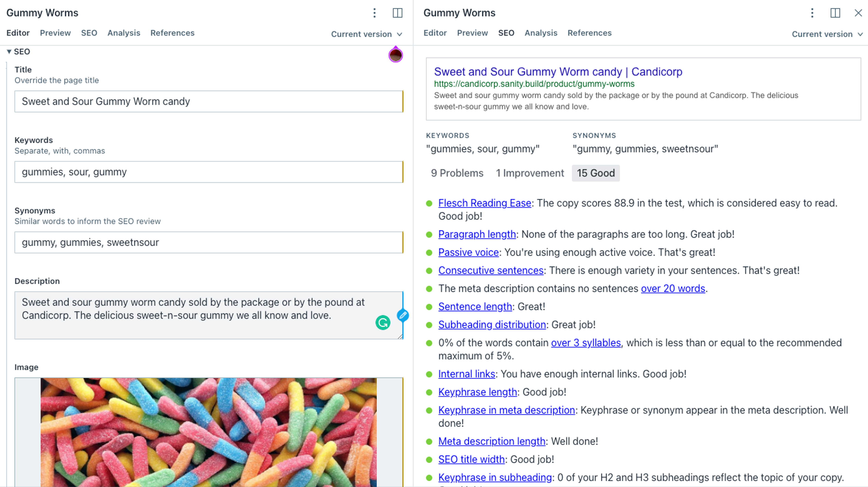Click the split-view layout icon left panel
Viewport: 868px width, 487px height.
(x=398, y=12)
